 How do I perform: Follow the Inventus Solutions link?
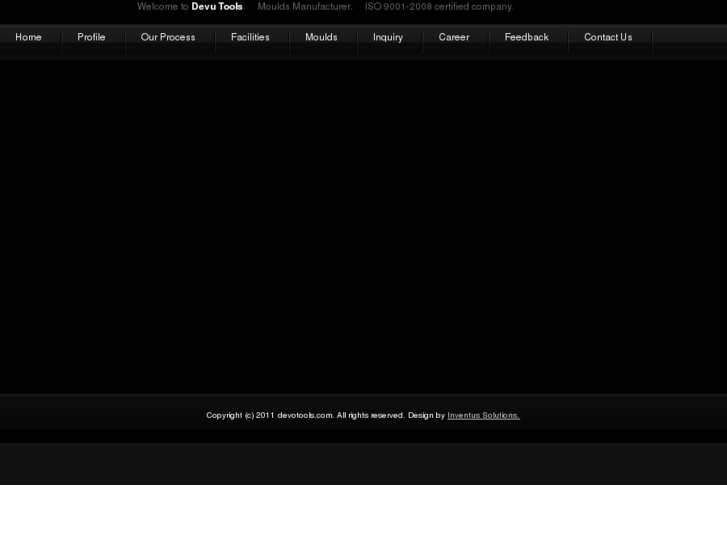[484, 415]
